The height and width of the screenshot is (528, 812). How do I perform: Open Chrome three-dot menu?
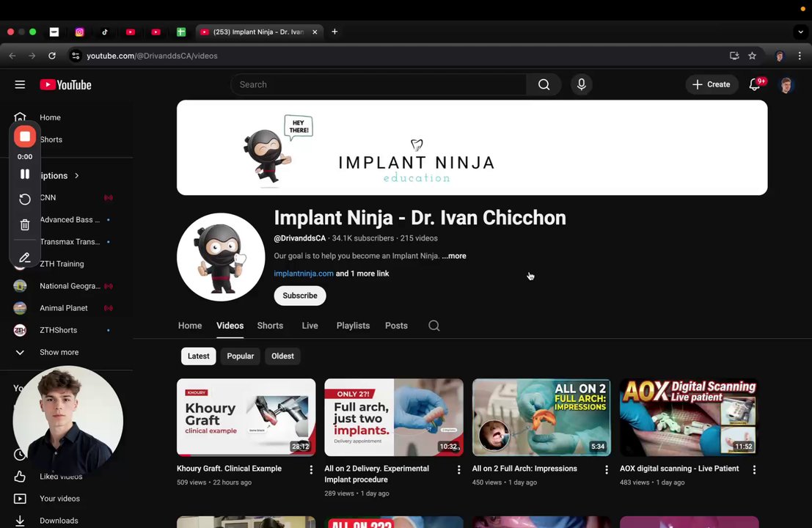[800, 56]
